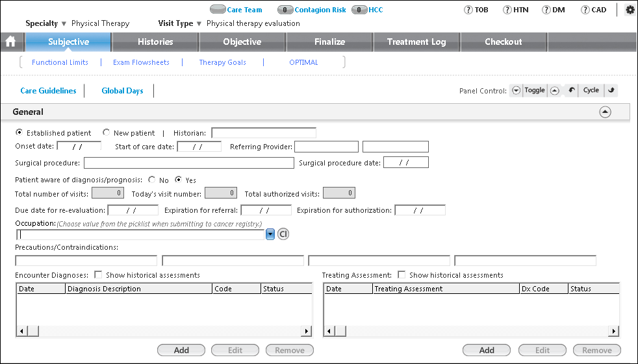Click the Expiration for authorization field
The height and width of the screenshot is (364, 638).
pos(420,210)
